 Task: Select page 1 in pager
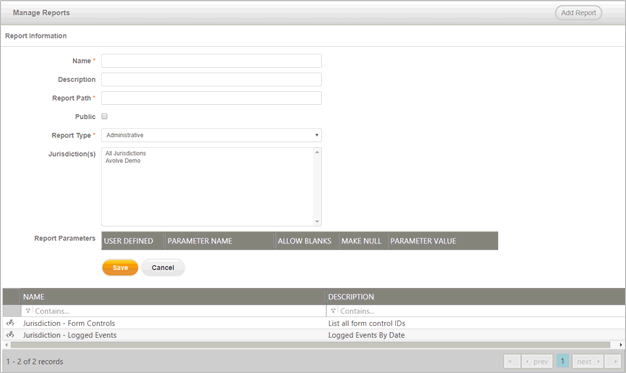[x=563, y=361]
